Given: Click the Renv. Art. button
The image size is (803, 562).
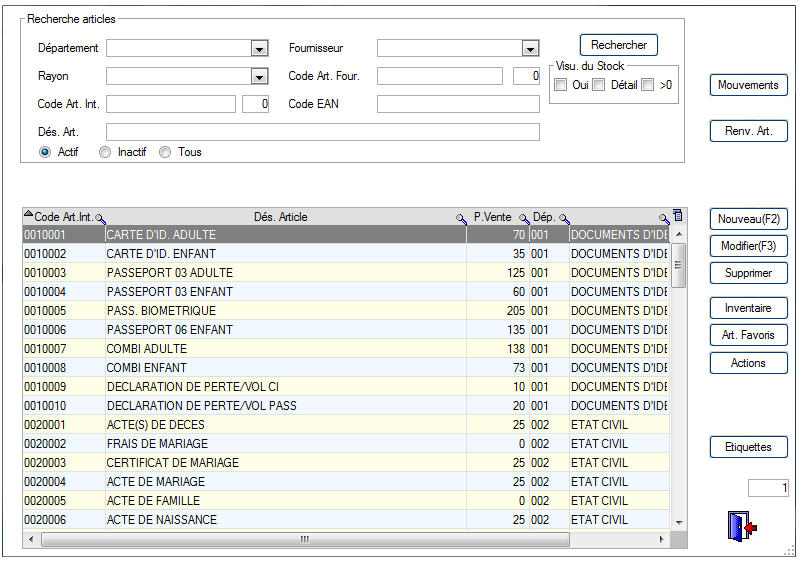Looking at the screenshot, I should pos(748,131).
